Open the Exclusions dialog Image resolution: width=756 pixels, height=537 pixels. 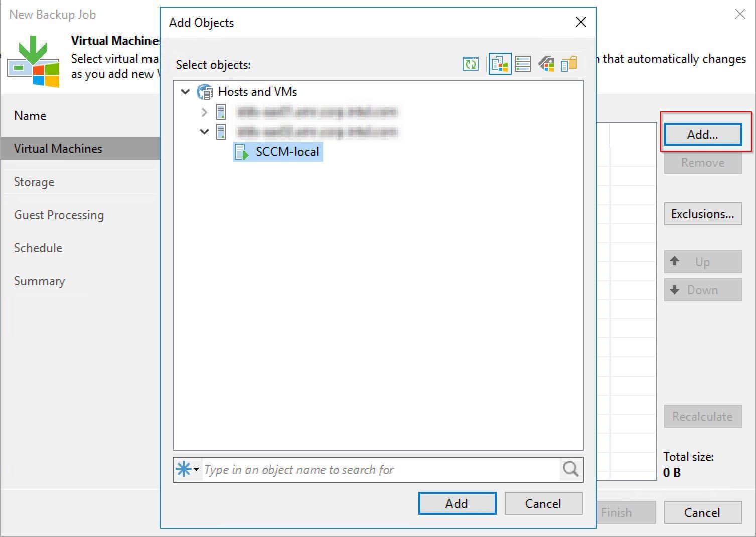(702, 214)
